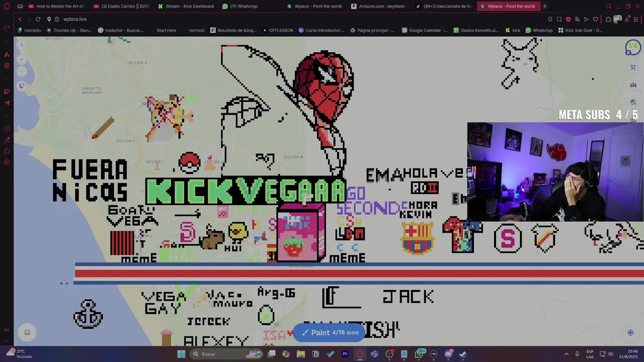Open File Explorer from the taskbar
Viewport: 644px width, 362px height.
(x=301, y=354)
